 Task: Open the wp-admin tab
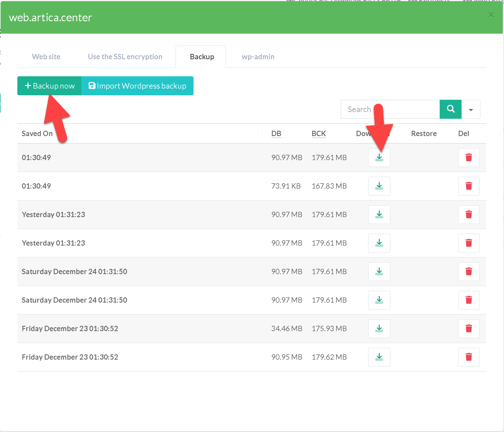click(258, 57)
